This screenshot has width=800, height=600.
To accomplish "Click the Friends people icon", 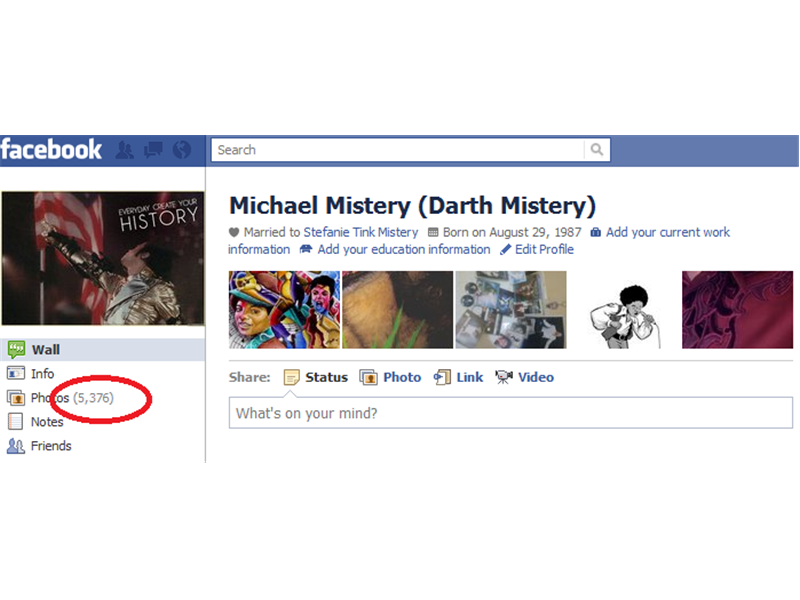I will pyautogui.click(x=15, y=446).
